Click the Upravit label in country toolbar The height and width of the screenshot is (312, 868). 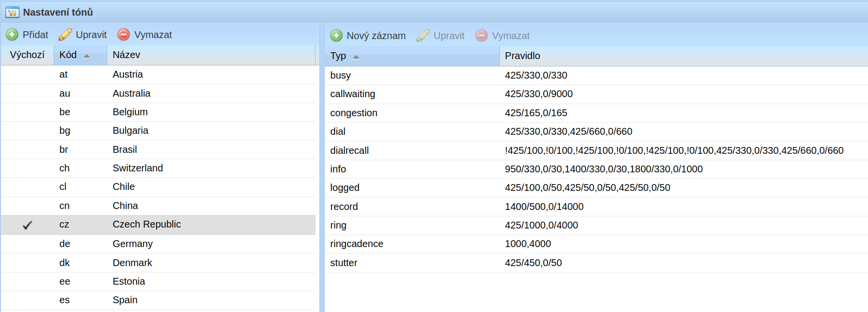[x=91, y=35]
